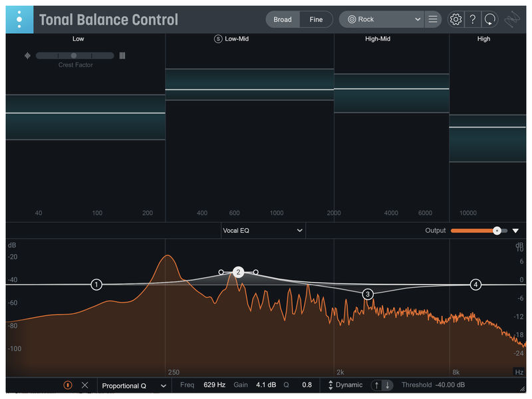
Task: Open the Proportional Q filter type dropdown
Action: [x=134, y=386]
